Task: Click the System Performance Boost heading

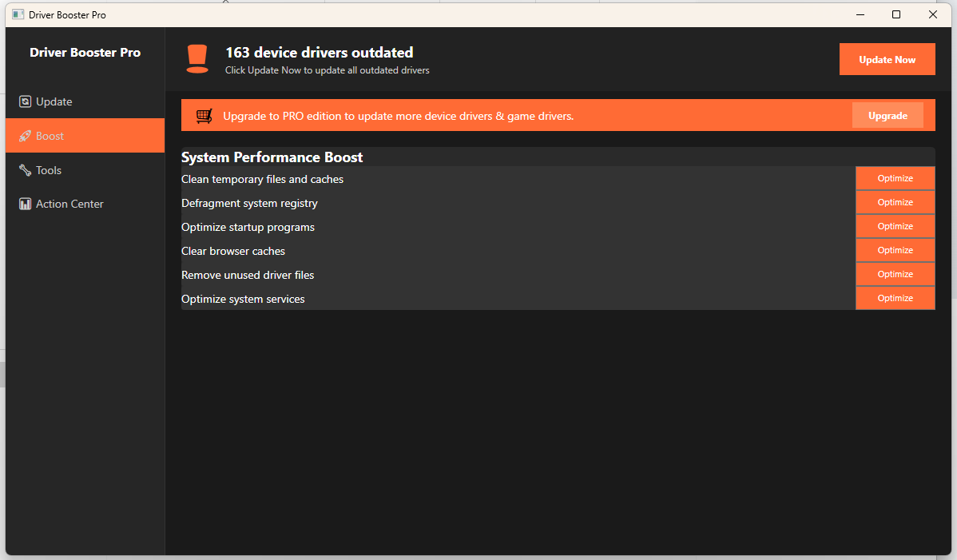Action: (x=272, y=157)
